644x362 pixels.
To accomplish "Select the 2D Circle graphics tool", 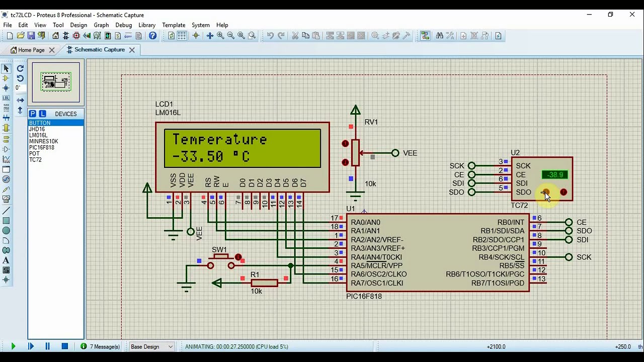I will point(6,230).
